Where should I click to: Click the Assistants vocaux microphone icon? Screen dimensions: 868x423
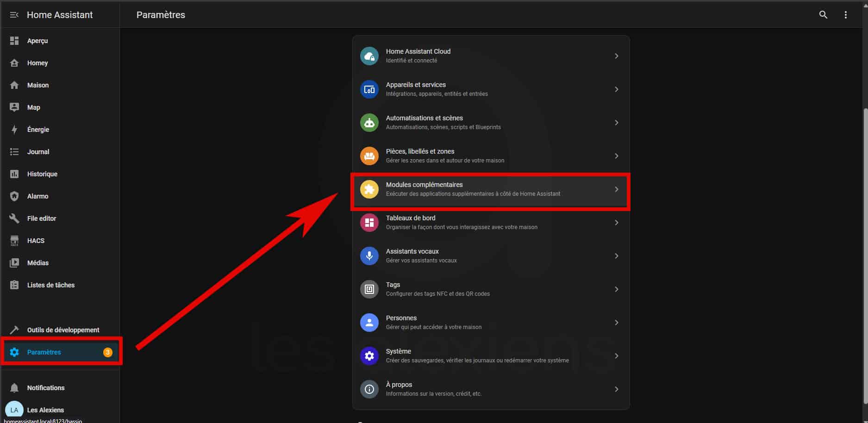369,256
